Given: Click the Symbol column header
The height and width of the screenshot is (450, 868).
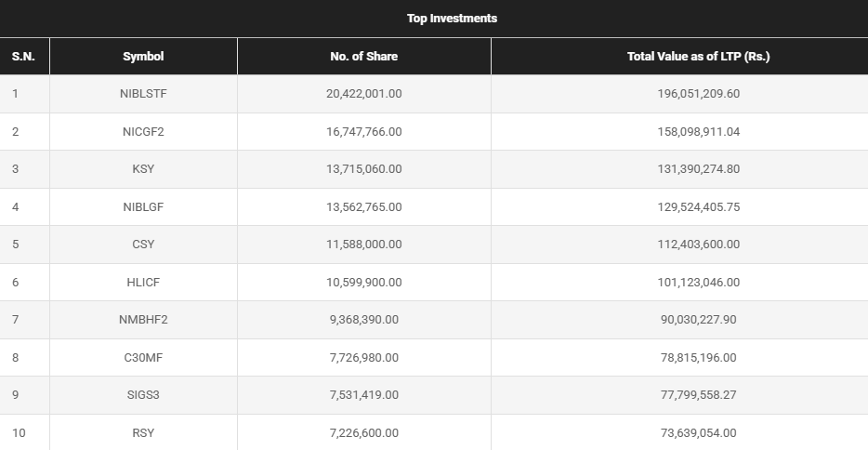Looking at the screenshot, I should coord(143,57).
